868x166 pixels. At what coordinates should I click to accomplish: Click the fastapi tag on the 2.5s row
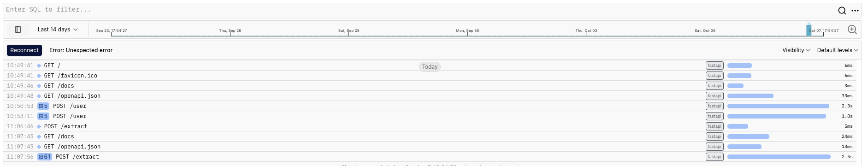[714, 157]
